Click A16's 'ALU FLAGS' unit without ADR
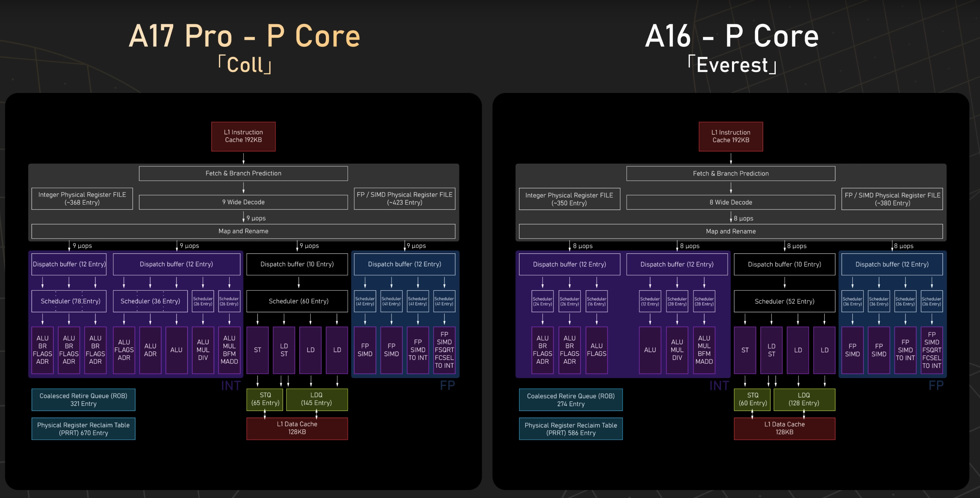The height and width of the screenshot is (498, 980). point(597,350)
